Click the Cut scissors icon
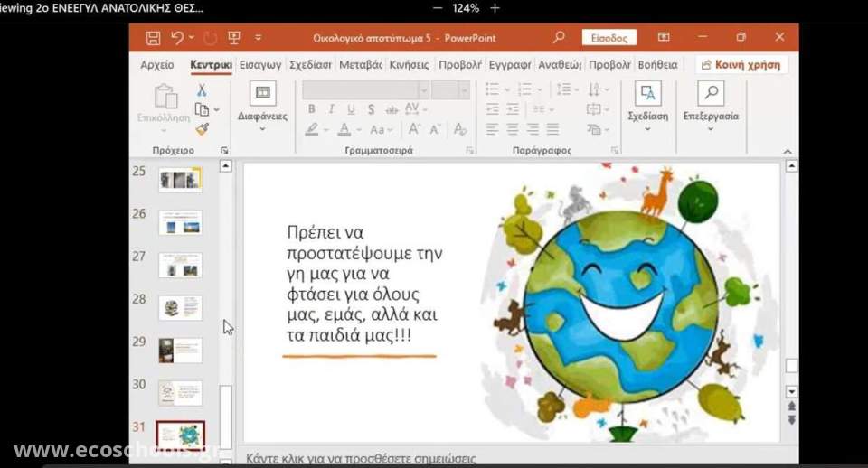Screen dimensions: 868x468 coord(202,90)
